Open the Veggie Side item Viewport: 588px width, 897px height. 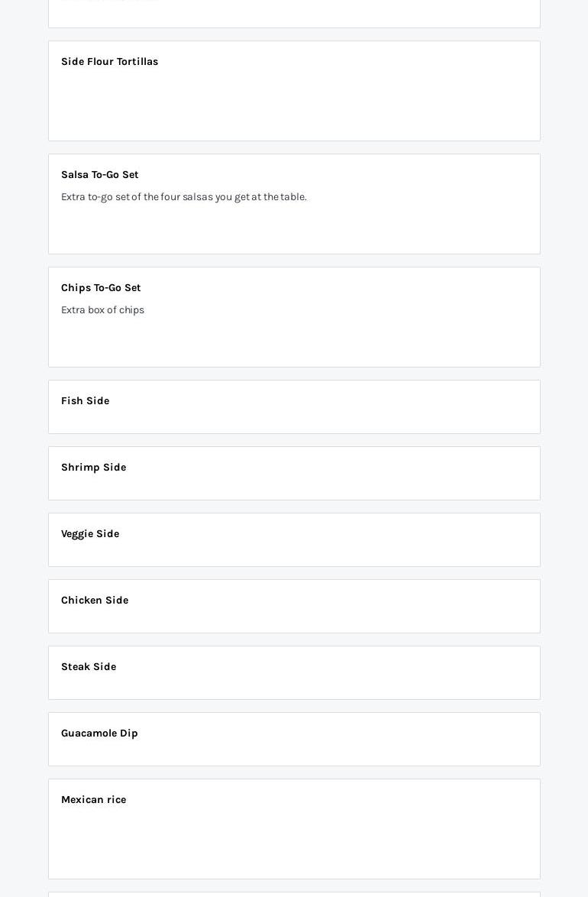[x=294, y=540]
